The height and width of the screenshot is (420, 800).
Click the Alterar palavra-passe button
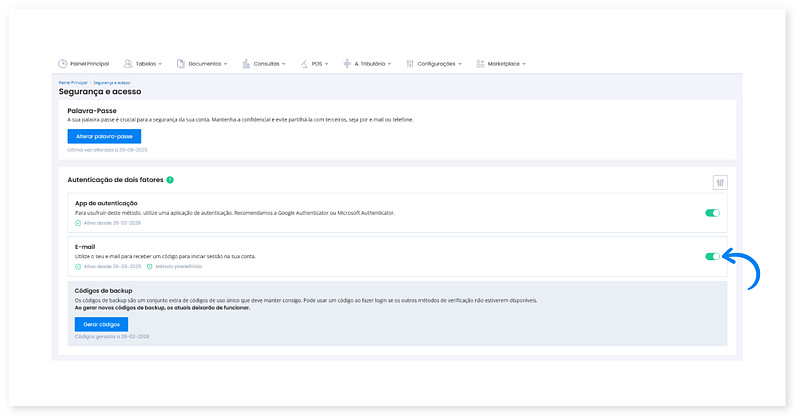(x=104, y=136)
